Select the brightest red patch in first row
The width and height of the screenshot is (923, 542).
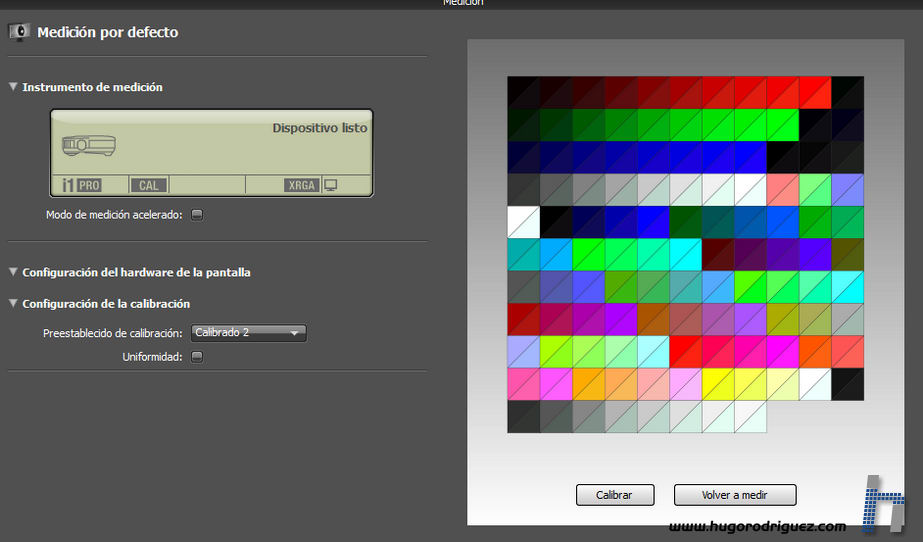click(x=815, y=92)
